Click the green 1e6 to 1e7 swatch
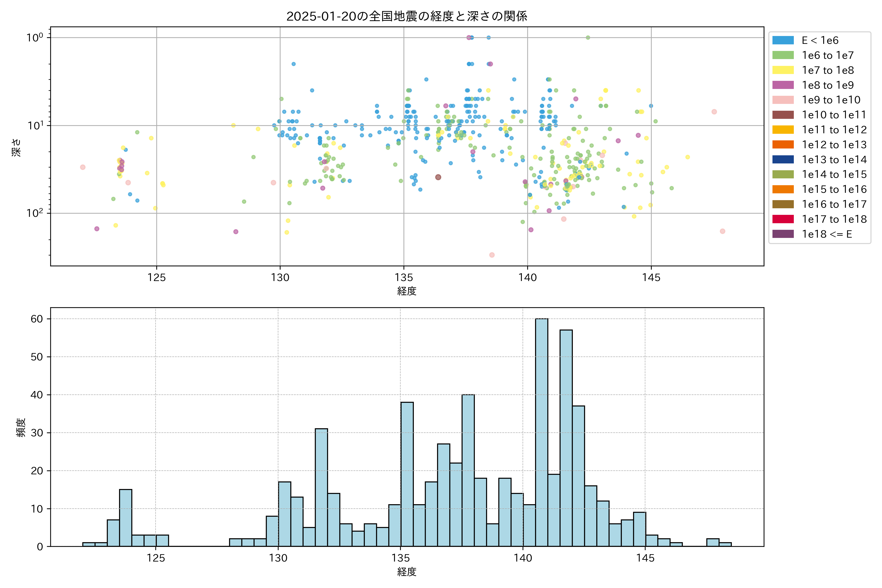The image size is (882, 588). tap(783, 56)
